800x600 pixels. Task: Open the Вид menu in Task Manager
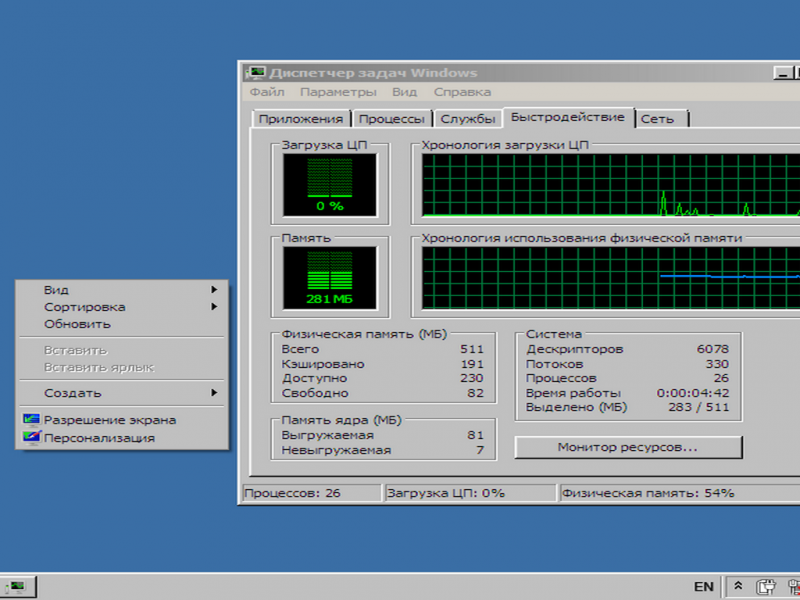[405, 92]
